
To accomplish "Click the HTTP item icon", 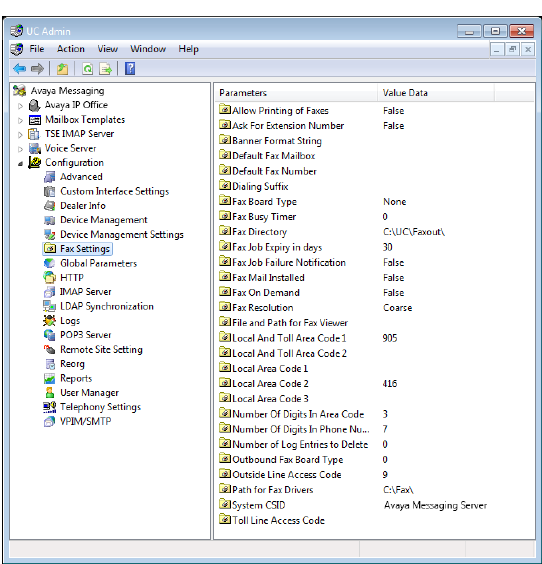I will pyautogui.click(x=49, y=277).
